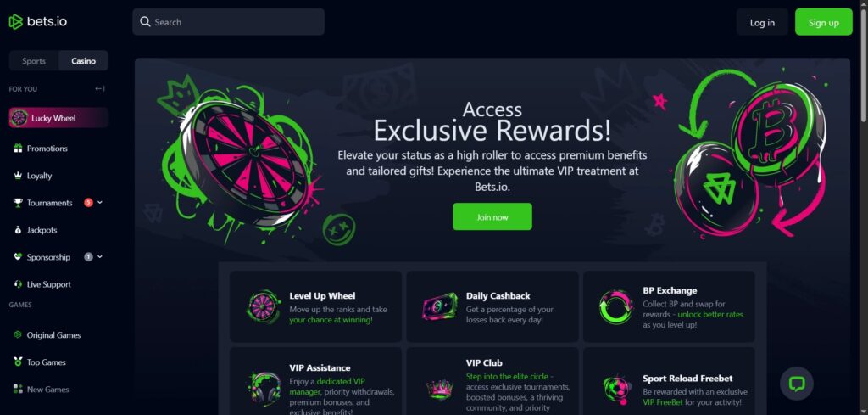Expand the Tournaments submenu chevron

point(100,203)
